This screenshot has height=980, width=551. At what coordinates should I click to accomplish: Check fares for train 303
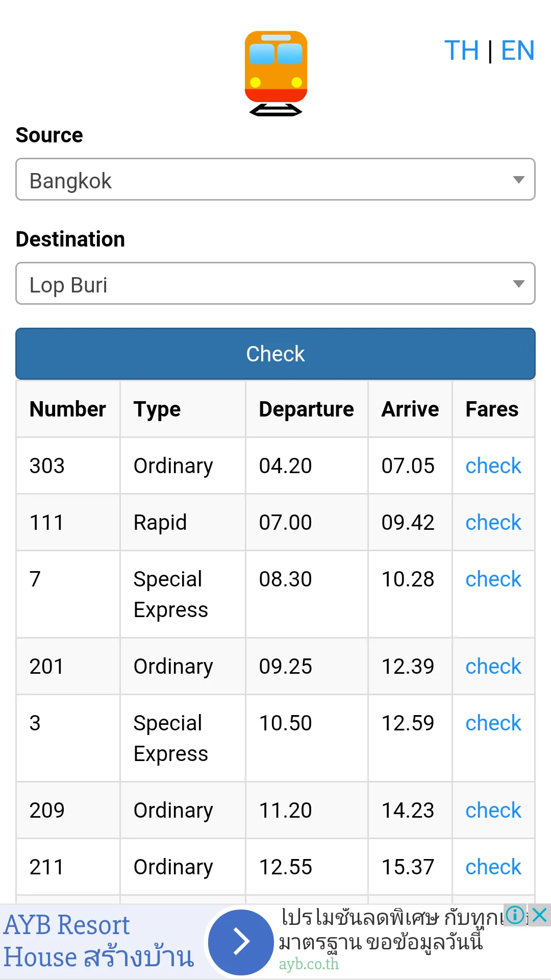(x=493, y=465)
